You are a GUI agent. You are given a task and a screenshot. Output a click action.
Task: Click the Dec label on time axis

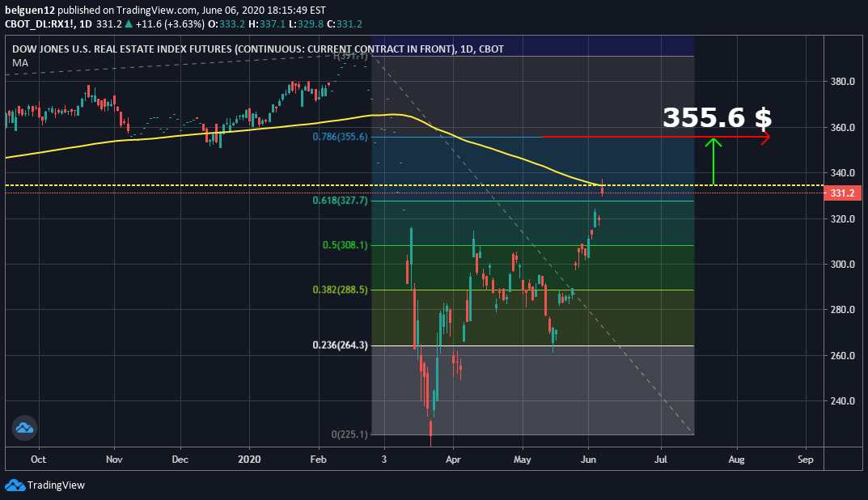[x=180, y=459]
